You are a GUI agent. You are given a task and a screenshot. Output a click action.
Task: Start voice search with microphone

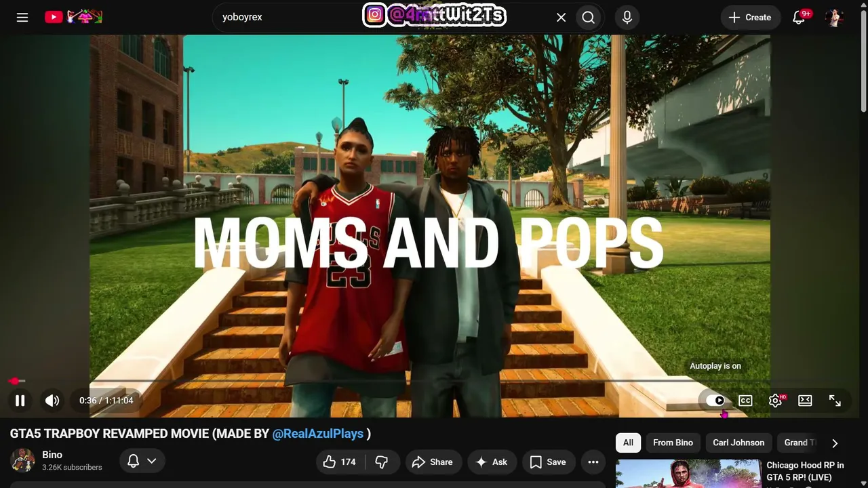click(627, 18)
